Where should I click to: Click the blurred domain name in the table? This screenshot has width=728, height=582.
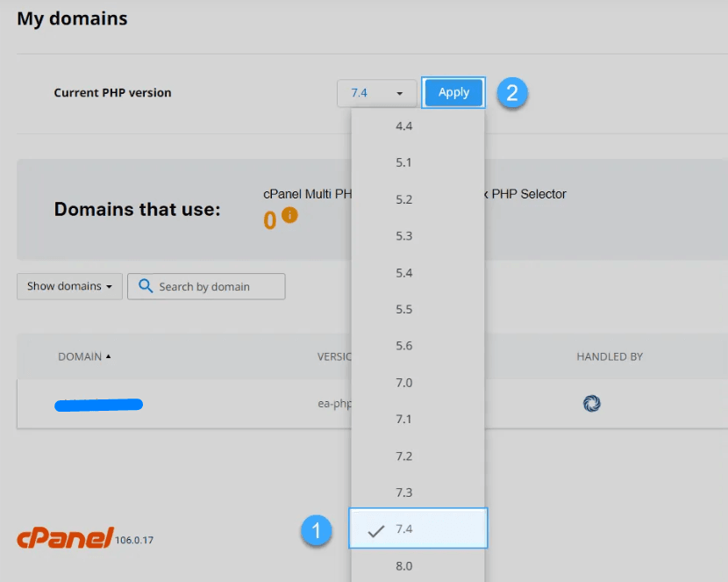(99, 405)
